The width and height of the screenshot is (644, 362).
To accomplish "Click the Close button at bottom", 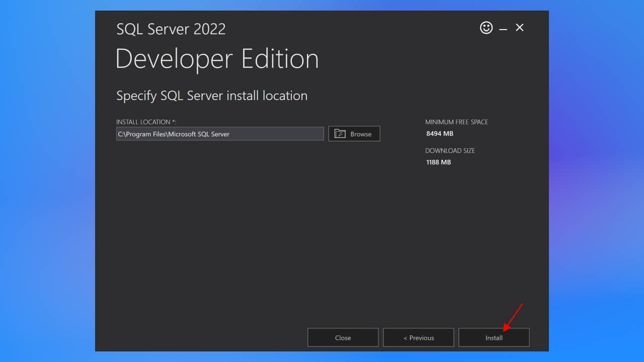I will (343, 337).
